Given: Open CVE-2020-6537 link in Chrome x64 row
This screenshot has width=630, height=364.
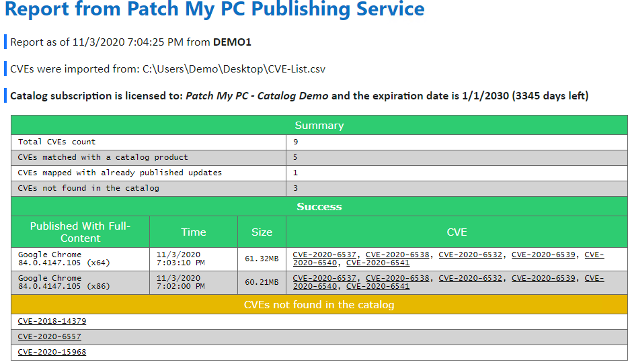Looking at the screenshot, I should click(x=324, y=255).
